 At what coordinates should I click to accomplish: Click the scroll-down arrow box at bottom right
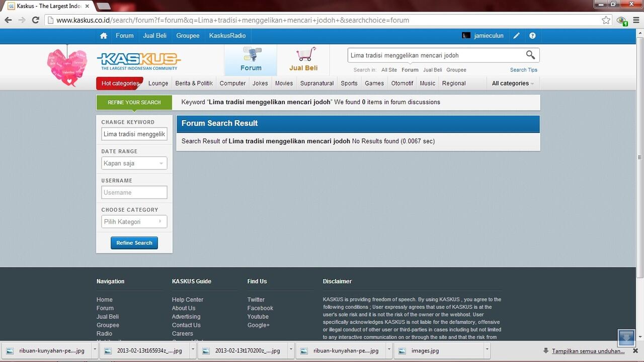(626, 337)
